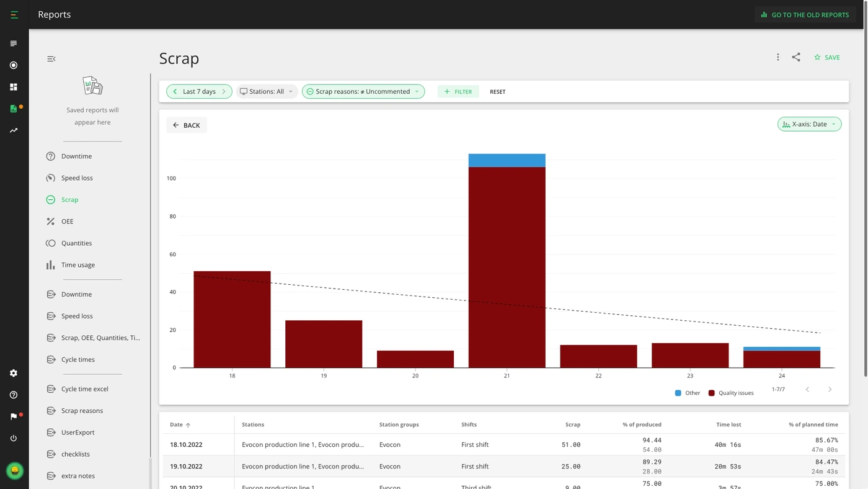The width and height of the screenshot is (868, 489).
Task: Click the blue Other segment on bar 21
Action: 507,160
